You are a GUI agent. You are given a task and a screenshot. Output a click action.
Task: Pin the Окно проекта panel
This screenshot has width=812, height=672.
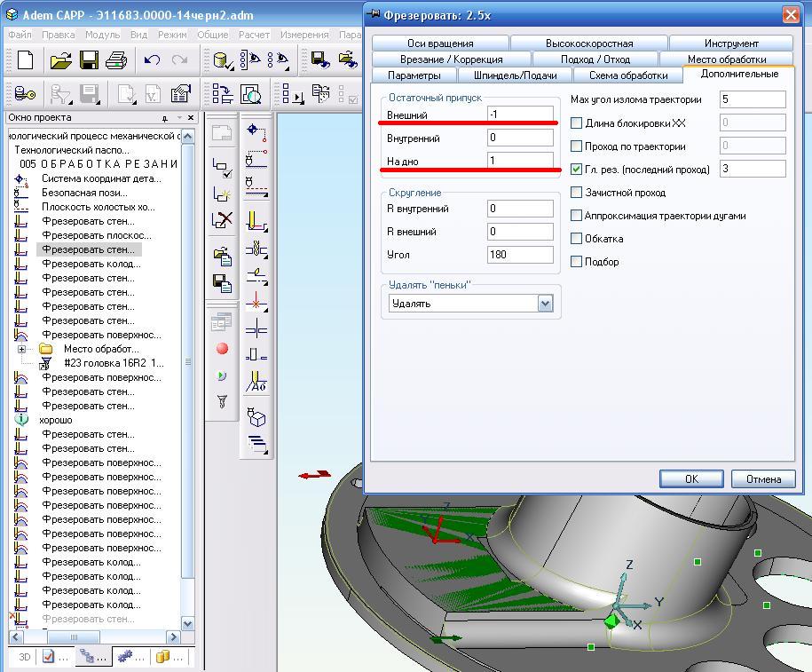coord(165,119)
